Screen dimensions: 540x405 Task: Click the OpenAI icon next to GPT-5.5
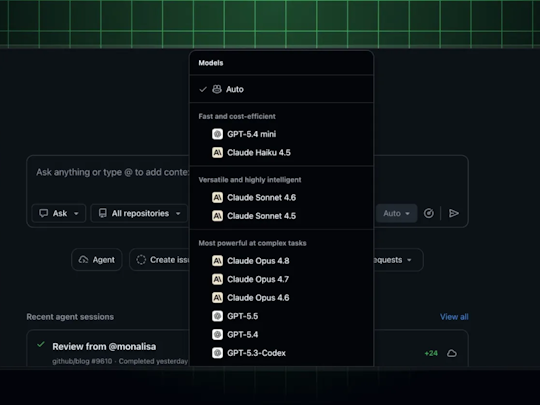click(217, 316)
